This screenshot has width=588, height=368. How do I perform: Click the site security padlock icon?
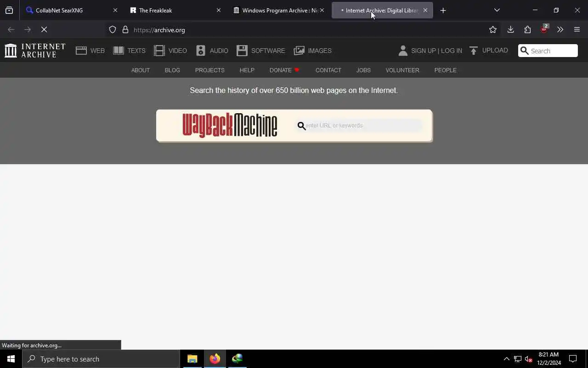125,30
